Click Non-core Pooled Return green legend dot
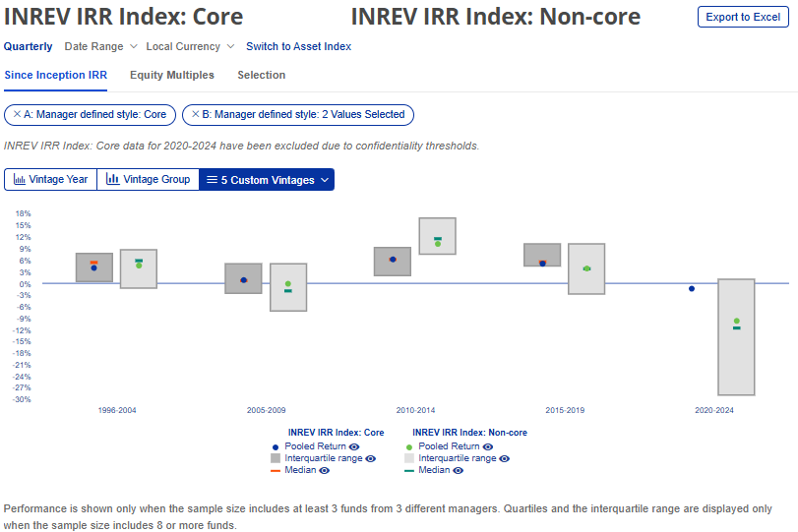 click(x=408, y=447)
